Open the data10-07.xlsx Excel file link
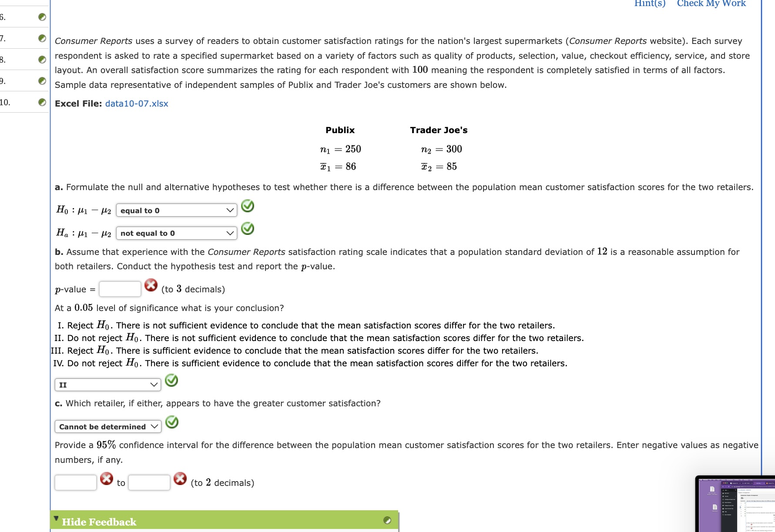This screenshot has height=532, width=775. [136, 104]
